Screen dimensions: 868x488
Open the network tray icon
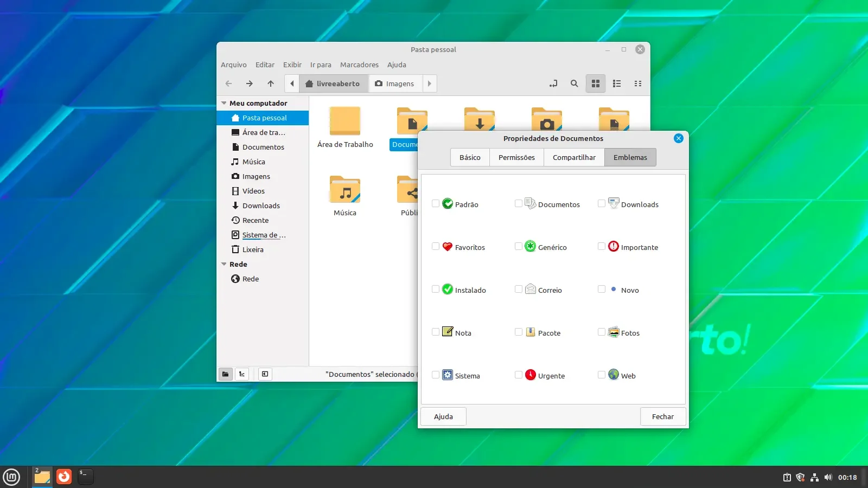tap(814, 477)
